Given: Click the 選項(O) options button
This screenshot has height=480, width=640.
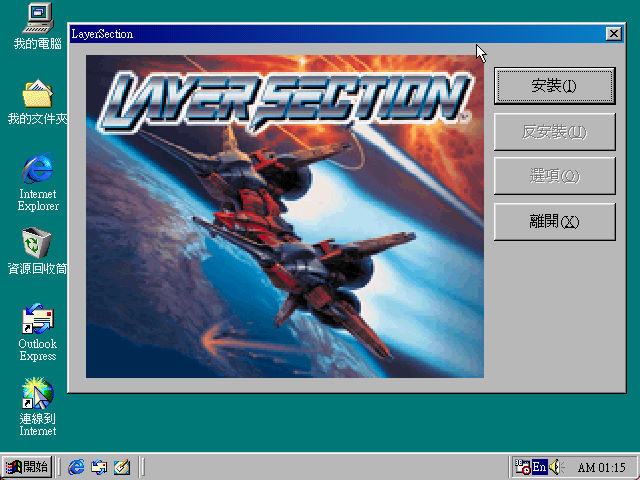Looking at the screenshot, I should point(554,176).
